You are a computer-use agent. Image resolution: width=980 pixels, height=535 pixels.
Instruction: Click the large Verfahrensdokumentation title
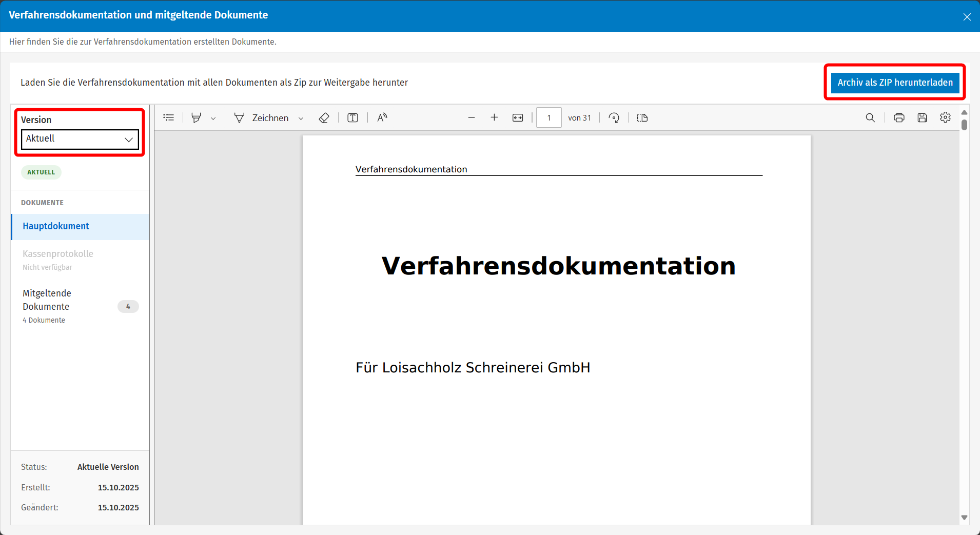pyautogui.click(x=559, y=266)
